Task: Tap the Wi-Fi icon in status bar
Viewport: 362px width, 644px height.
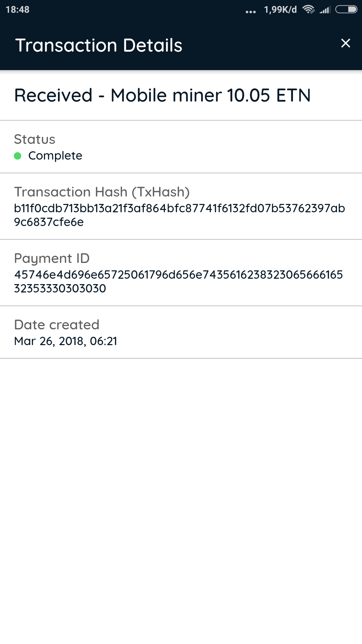Action: [308, 9]
